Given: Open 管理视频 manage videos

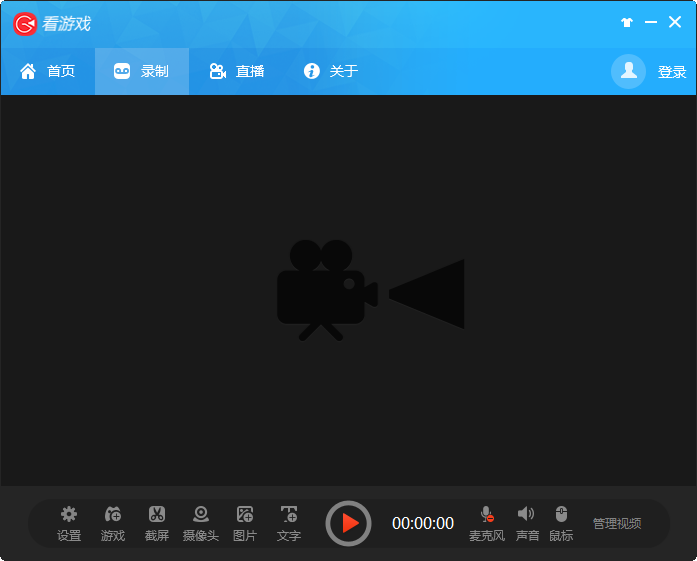Looking at the screenshot, I should coord(617,524).
